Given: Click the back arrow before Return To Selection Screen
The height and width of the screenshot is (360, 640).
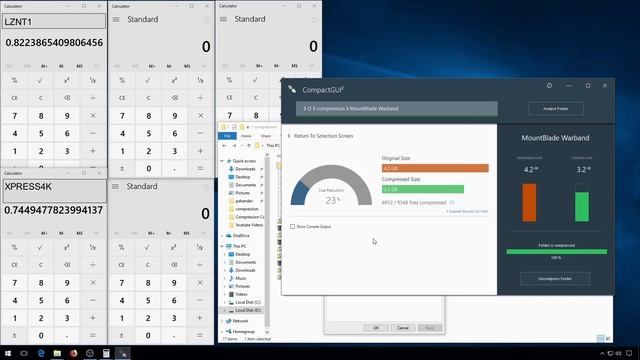Looking at the screenshot, I should (289, 136).
